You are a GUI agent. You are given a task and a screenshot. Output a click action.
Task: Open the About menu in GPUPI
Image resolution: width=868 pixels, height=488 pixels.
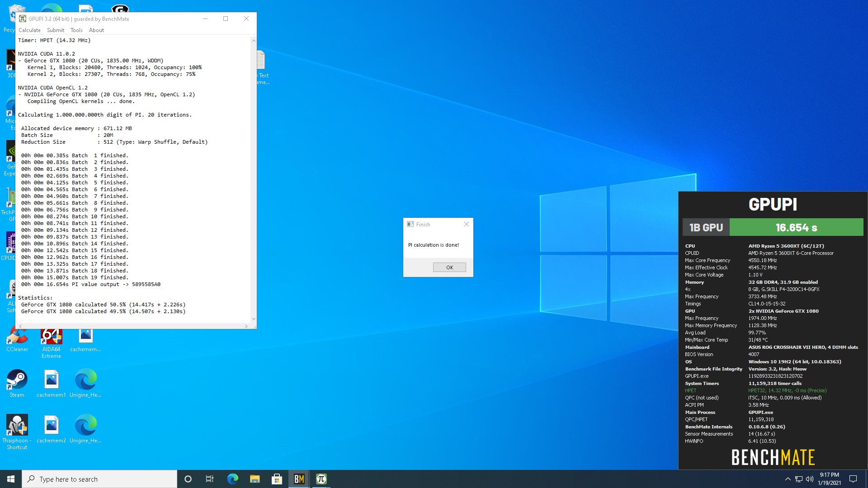(96, 30)
